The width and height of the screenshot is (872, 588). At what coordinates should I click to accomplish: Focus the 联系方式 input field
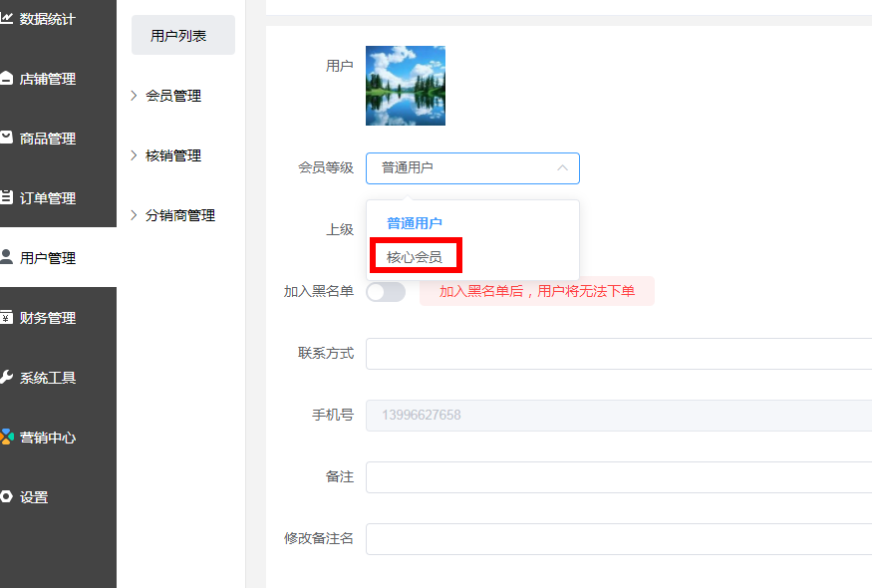pos(618,354)
